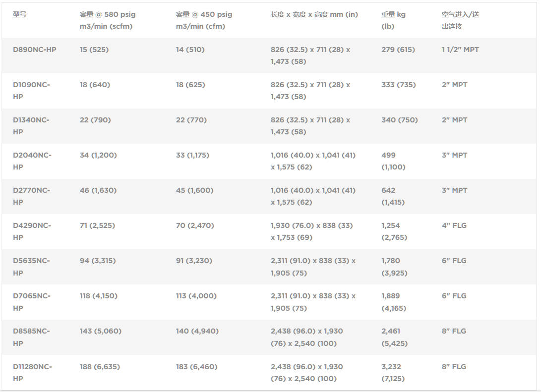541x392 pixels.
Task: Click the D1090NC-HP model name
Action: point(31,91)
